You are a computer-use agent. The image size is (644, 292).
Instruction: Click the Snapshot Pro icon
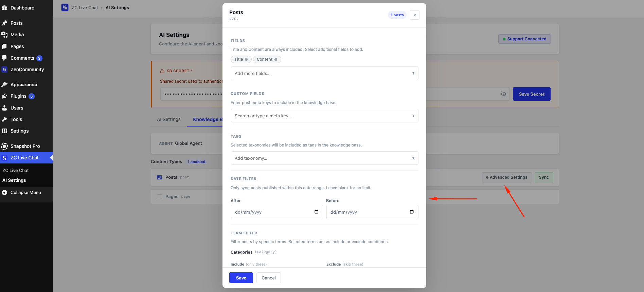point(4,146)
